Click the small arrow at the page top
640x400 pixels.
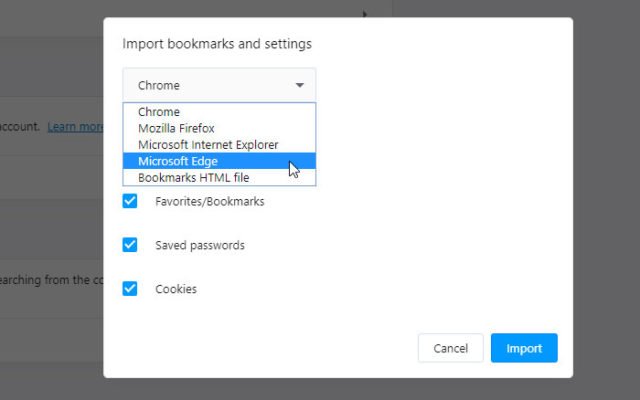(364, 14)
